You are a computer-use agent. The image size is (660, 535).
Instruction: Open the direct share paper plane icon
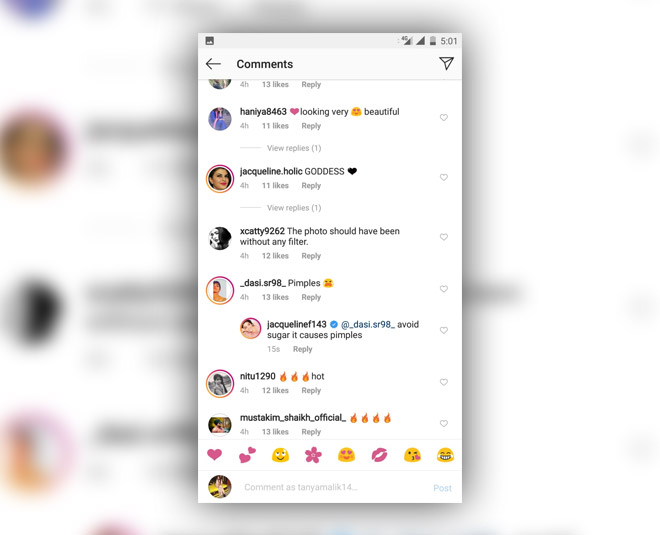click(446, 64)
